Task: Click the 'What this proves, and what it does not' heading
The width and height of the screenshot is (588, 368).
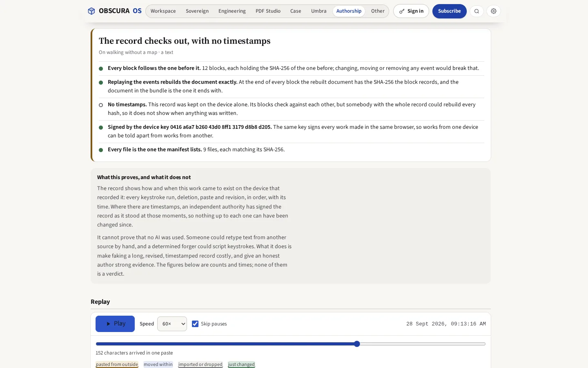Action: (x=144, y=177)
